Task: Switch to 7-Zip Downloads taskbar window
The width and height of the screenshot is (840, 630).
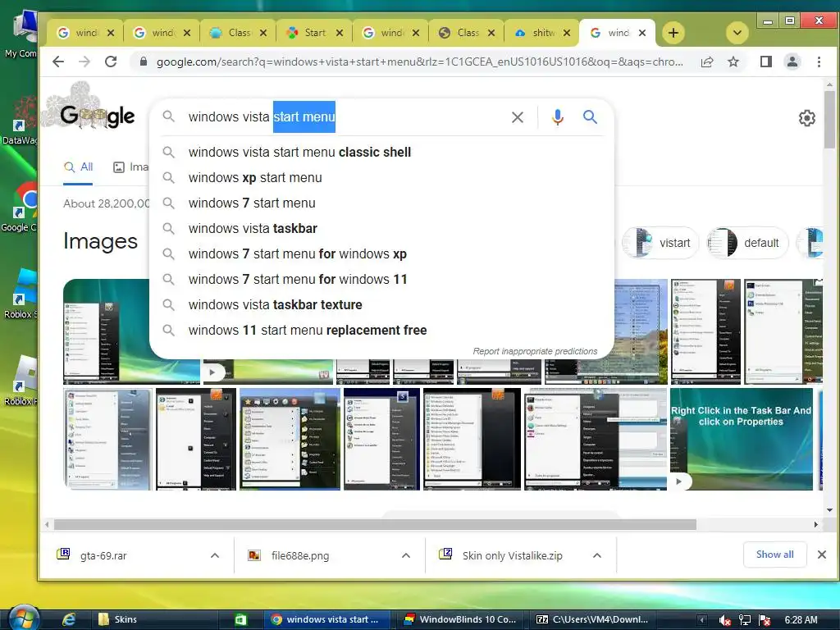Action: (592, 619)
